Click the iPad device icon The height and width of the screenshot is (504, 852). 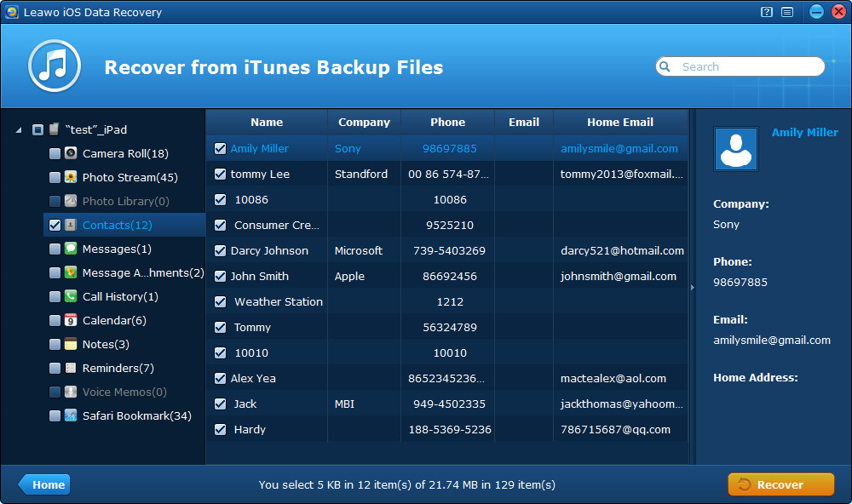click(54, 129)
